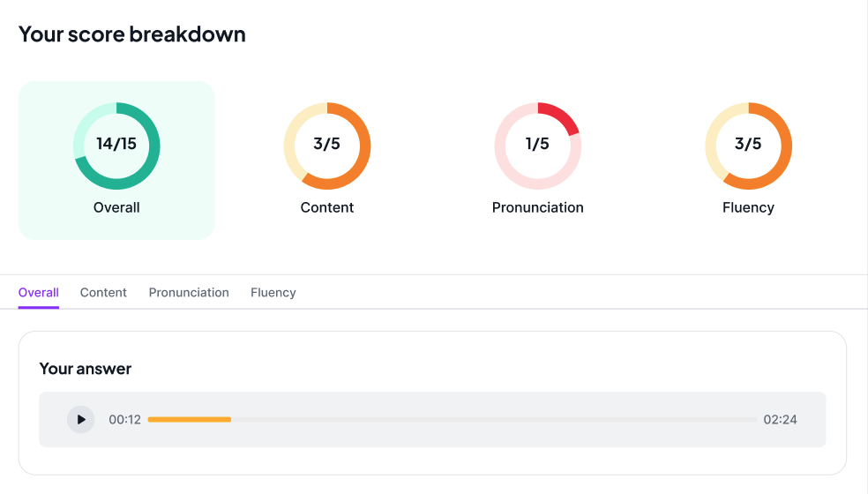This screenshot has width=868, height=494.
Task: Click the Pronunciation label below its chart
Action: click(x=538, y=208)
